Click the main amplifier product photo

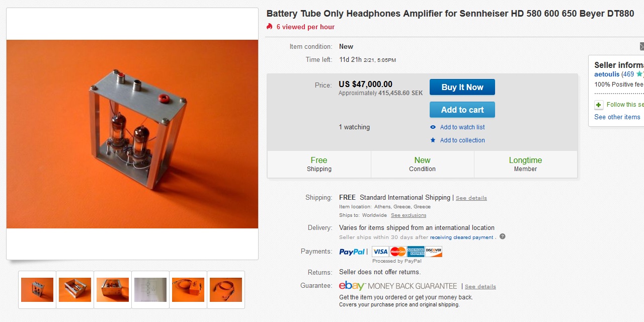tap(132, 134)
